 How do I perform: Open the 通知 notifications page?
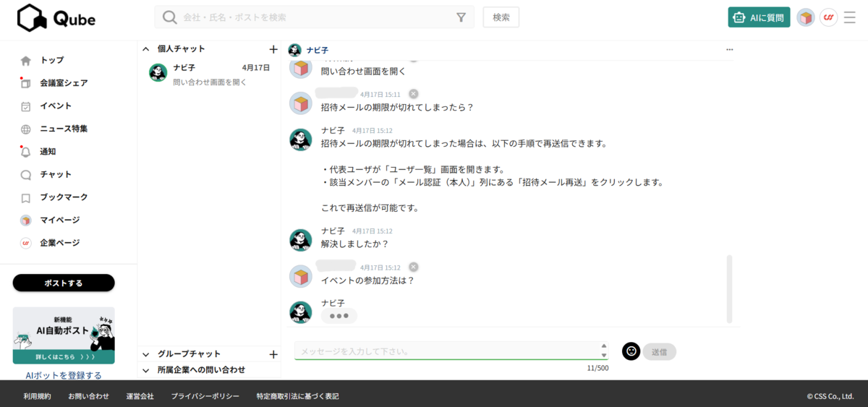[x=48, y=152]
